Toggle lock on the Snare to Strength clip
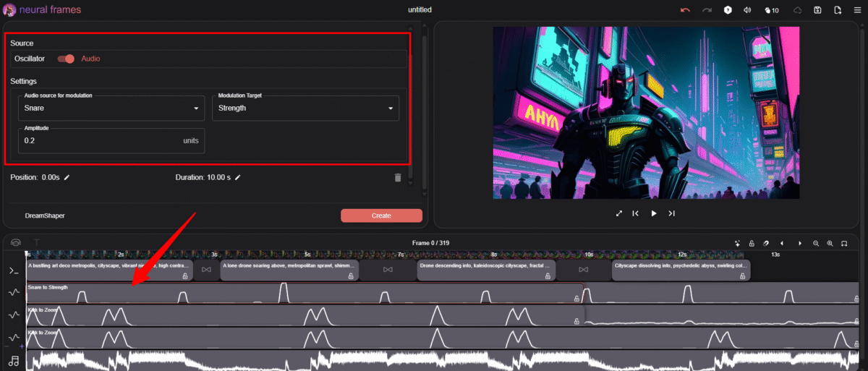868x371 pixels. click(x=576, y=298)
